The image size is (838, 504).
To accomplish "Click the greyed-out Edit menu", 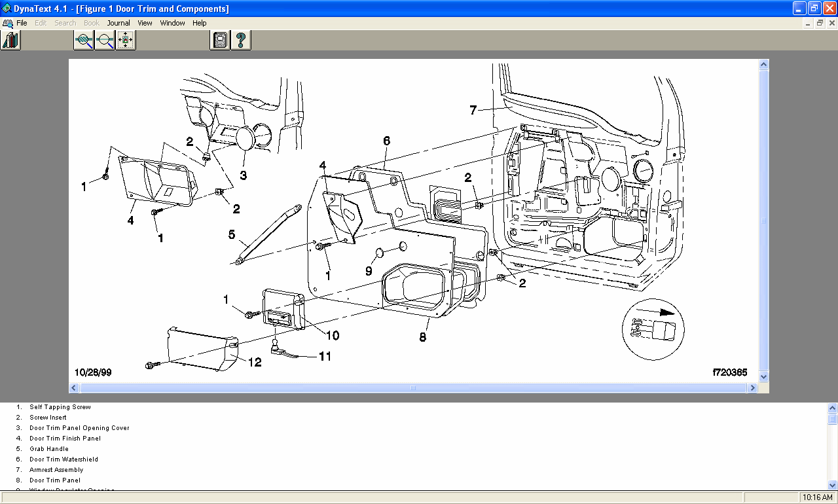I will click(x=41, y=23).
